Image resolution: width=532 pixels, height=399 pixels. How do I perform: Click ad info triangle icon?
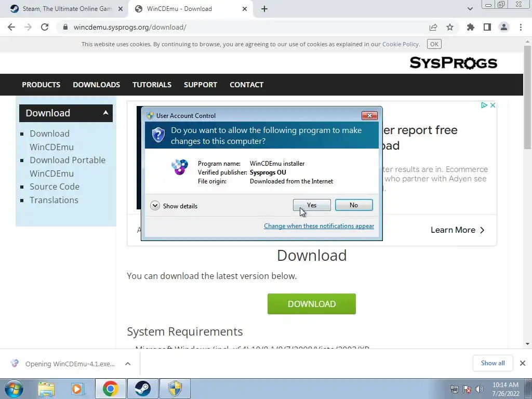[484, 105]
